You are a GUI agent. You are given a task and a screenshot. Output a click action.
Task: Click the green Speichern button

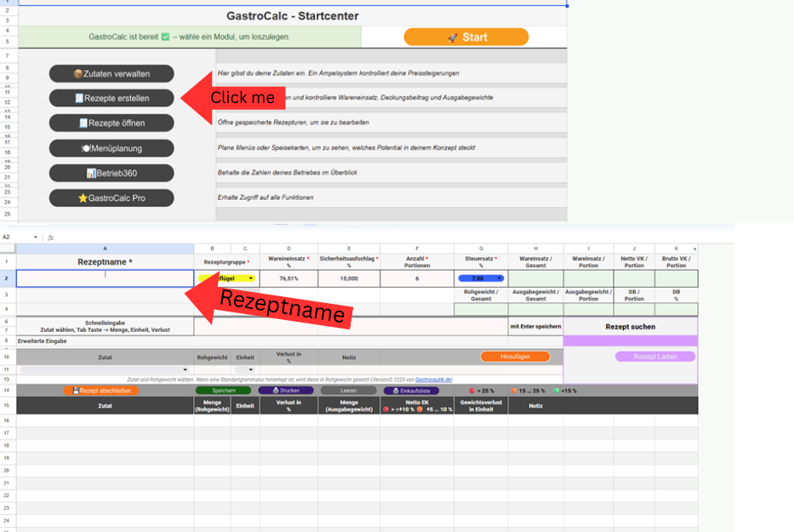[x=223, y=391]
